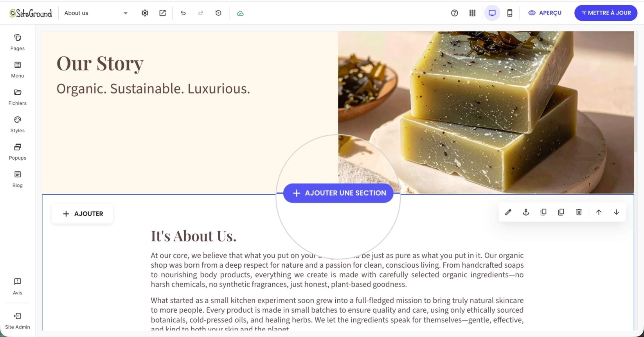
Task: Select the "It's About Us." heading
Action: (194, 236)
